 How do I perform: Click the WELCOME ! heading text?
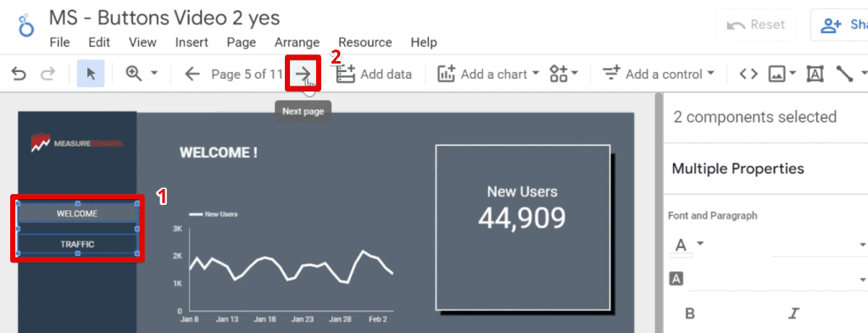pyautogui.click(x=218, y=153)
